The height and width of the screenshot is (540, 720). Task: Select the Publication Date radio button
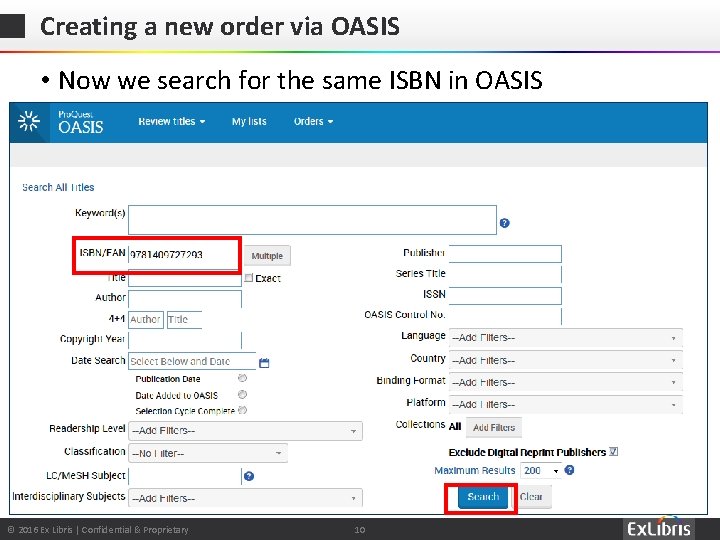coord(242,378)
